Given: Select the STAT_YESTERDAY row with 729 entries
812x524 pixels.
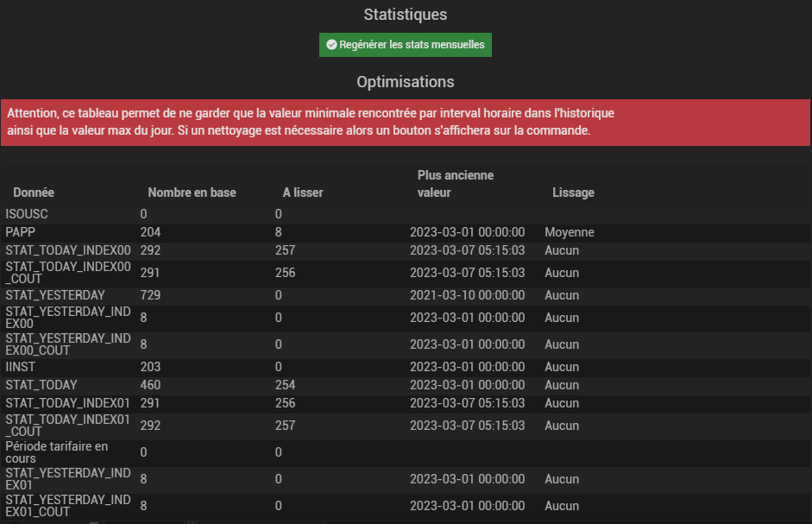Looking at the screenshot, I should [x=406, y=295].
